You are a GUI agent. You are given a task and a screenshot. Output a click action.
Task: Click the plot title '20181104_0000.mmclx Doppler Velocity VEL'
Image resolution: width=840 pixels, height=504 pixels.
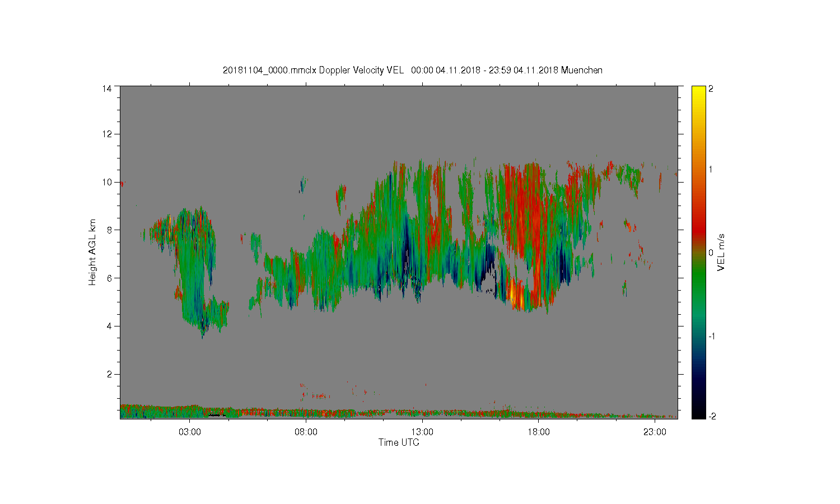[x=313, y=70]
